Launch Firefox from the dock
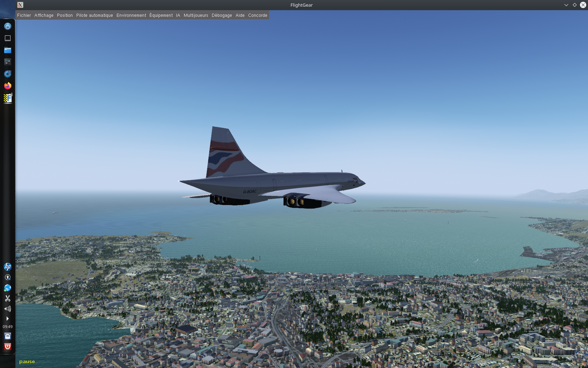The image size is (588, 368). [8, 86]
